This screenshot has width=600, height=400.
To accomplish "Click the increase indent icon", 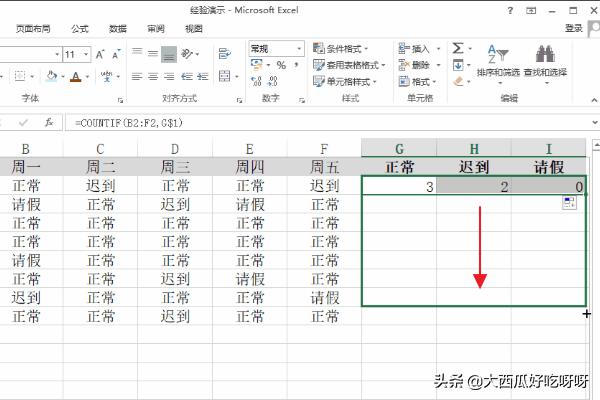I will (x=204, y=77).
